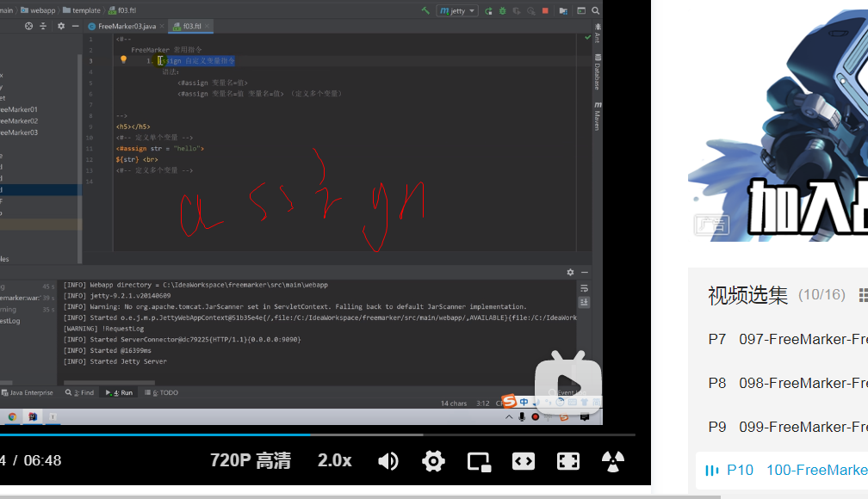868x499 pixels.
Task: Toggle soft-wrap in Run console
Action: [x=584, y=289]
